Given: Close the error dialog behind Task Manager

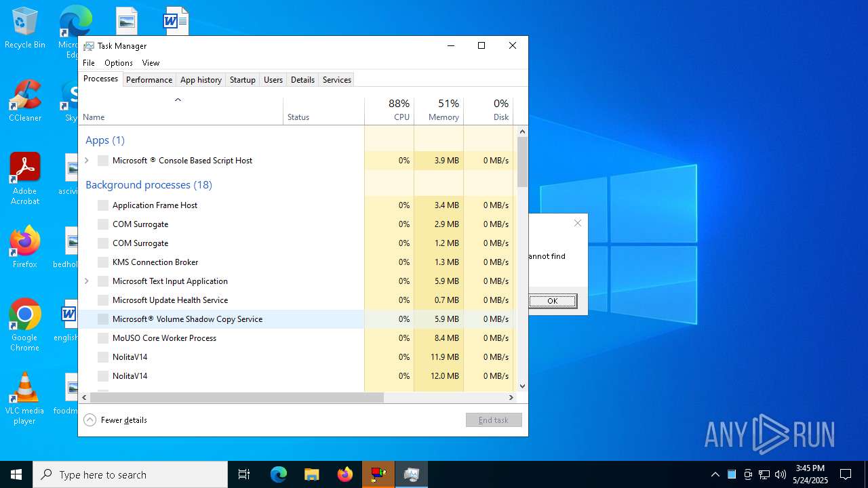Looking at the screenshot, I should click(x=578, y=223).
